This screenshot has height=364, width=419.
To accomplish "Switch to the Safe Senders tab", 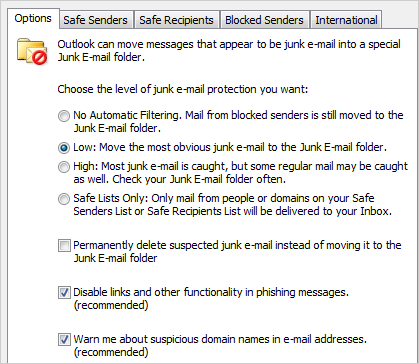I will click(95, 20).
